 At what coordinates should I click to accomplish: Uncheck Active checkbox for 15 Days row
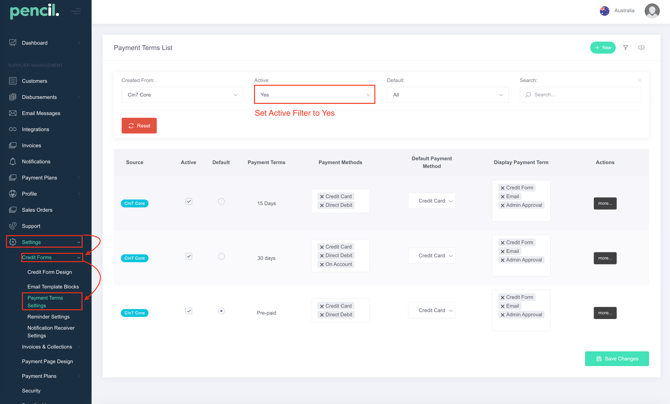click(188, 201)
